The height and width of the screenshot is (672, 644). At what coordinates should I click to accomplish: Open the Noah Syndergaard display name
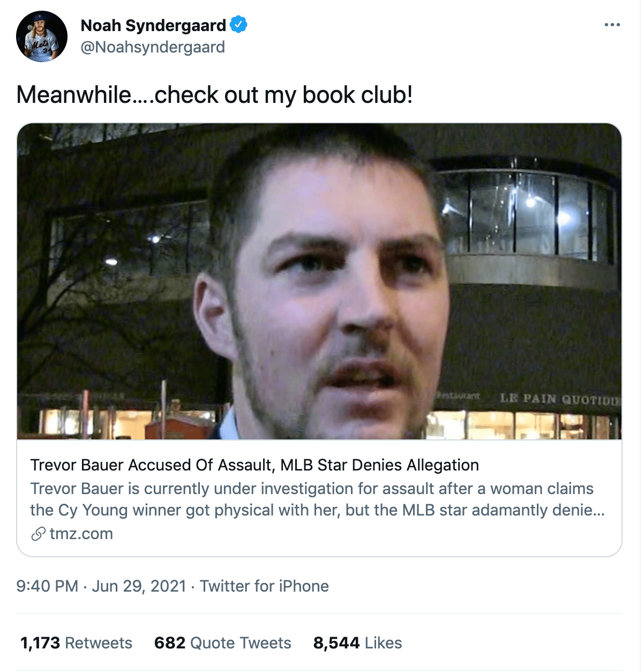click(x=153, y=25)
